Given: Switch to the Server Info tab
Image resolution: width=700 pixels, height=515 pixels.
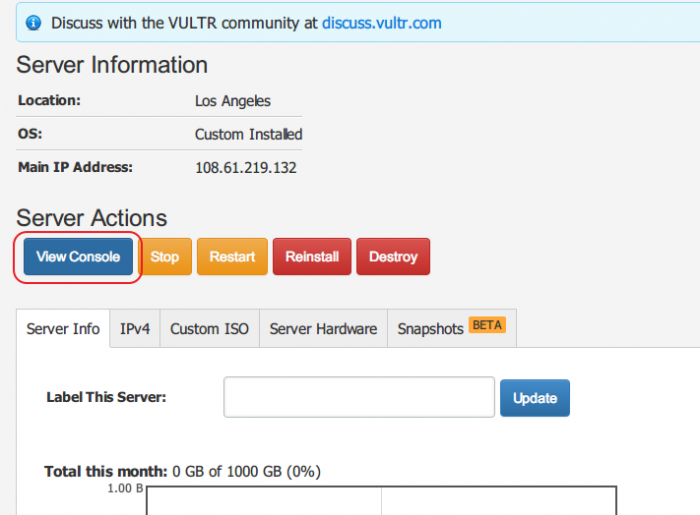Looking at the screenshot, I should (x=63, y=328).
